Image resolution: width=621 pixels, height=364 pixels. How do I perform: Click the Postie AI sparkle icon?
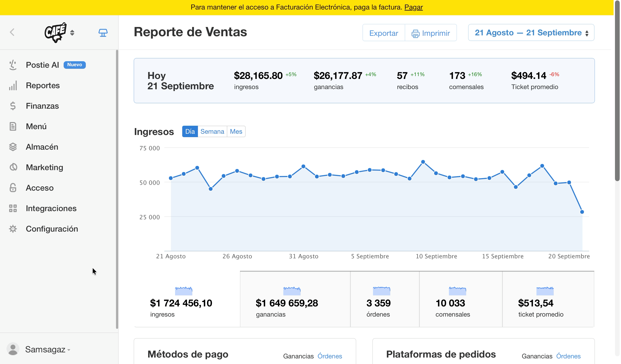point(13,65)
